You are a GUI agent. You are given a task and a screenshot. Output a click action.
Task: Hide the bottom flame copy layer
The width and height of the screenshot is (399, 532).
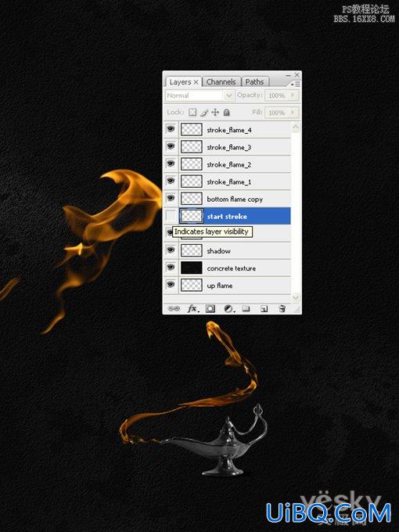(171, 198)
